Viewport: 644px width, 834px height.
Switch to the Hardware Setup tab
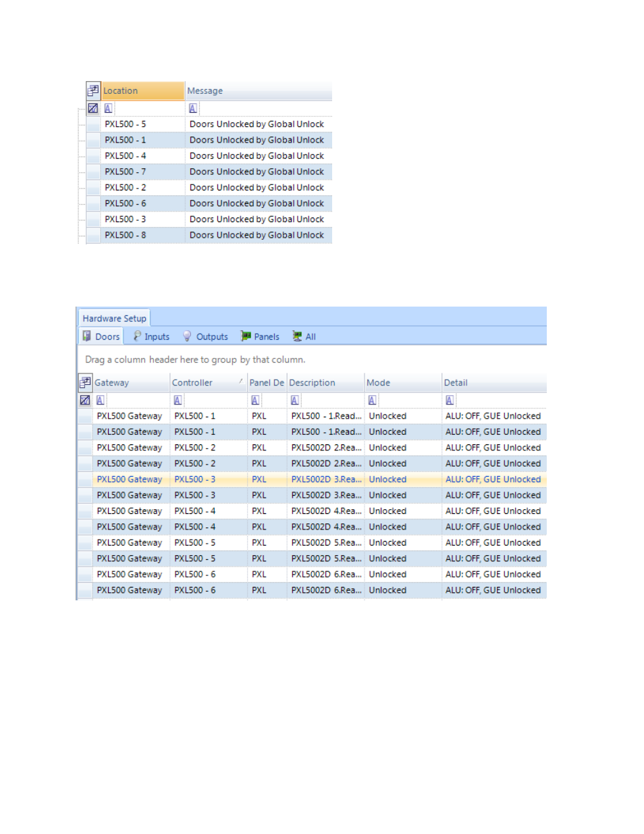pyautogui.click(x=114, y=318)
